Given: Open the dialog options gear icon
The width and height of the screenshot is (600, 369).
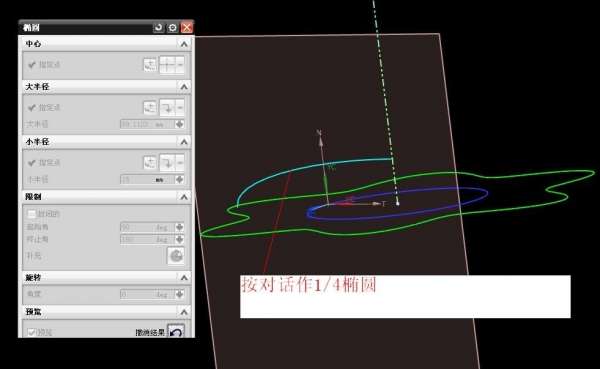Looking at the screenshot, I should point(173,28).
